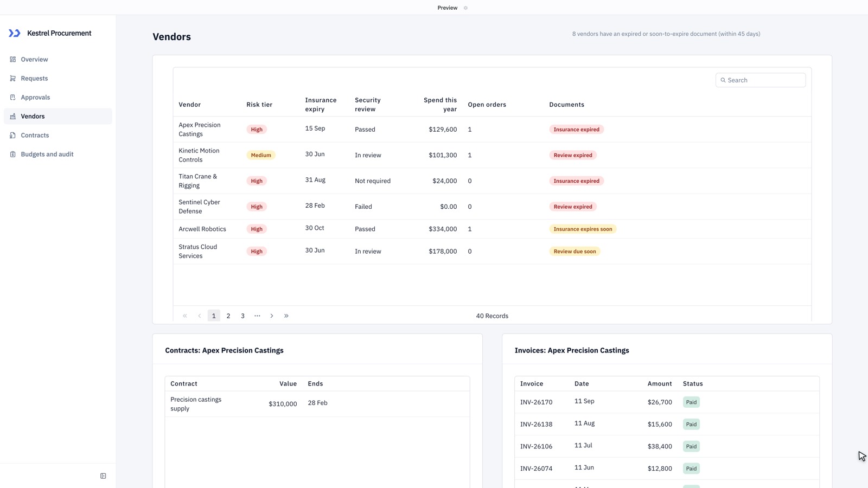
Task: Select the Arcwell Robotics vendor row
Action: coord(492,229)
